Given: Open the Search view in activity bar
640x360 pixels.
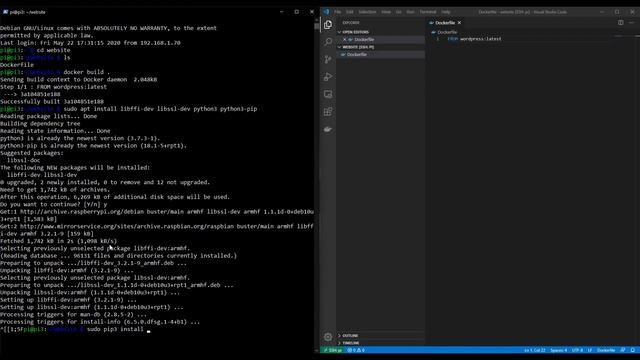Looking at the screenshot, I should tap(328, 42).
